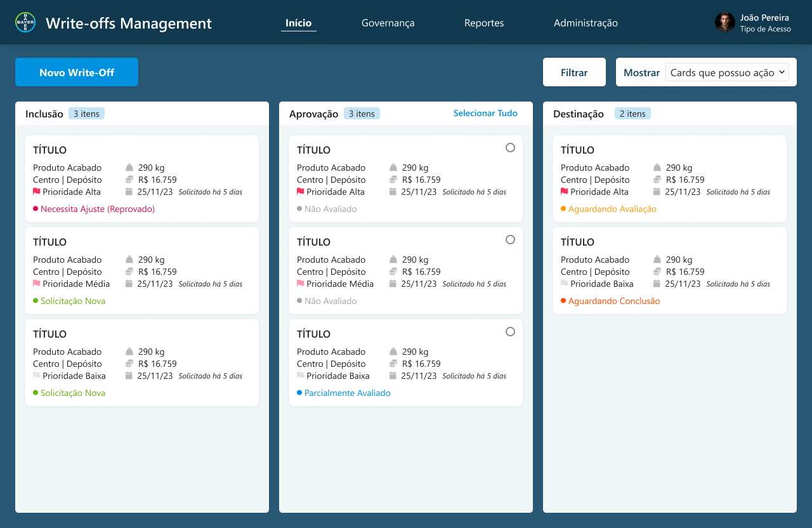Click coins icon in second Inclusão card

pyautogui.click(x=129, y=272)
